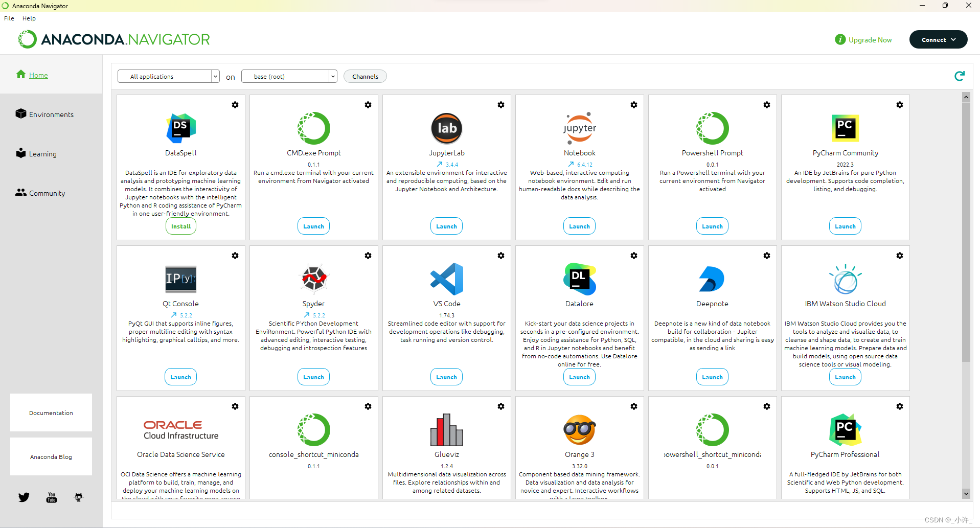Click the applications list vertical scrollbar
This screenshot has height=528, width=980.
[x=966, y=232]
